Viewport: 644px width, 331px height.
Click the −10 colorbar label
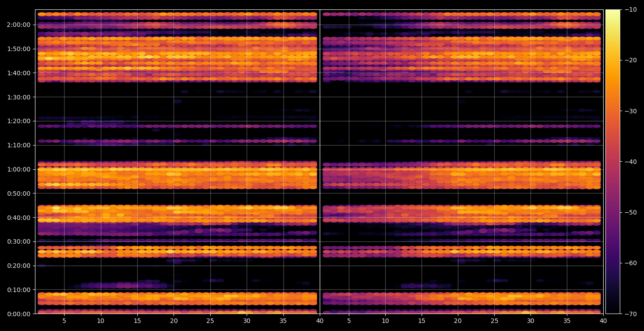click(630, 9)
